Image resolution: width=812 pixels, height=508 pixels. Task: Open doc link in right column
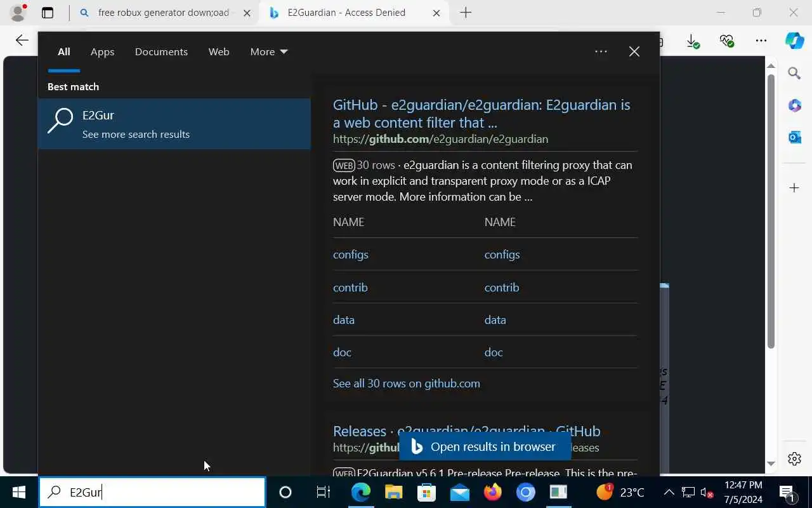click(494, 352)
